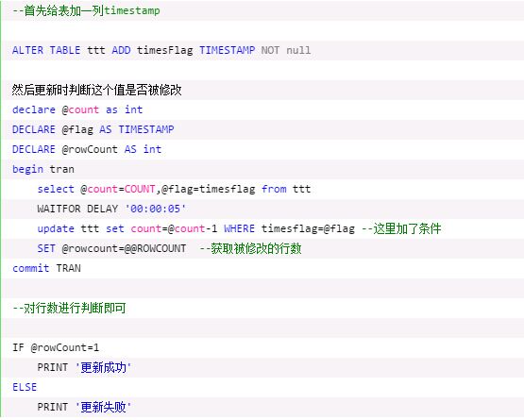Viewport: 524px width, 420px height.
Task: Click the comment '--获取被修改的行数'
Action: click(x=250, y=248)
